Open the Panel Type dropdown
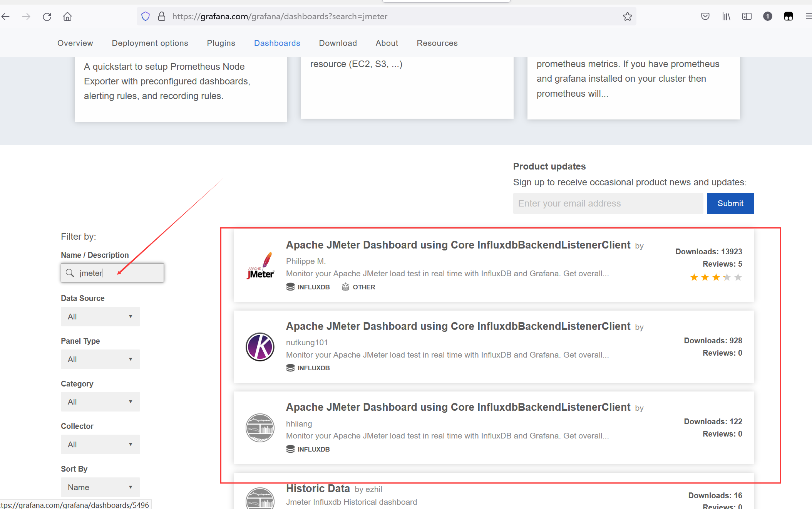This screenshot has width=812, height=509. tap(100, 359)
